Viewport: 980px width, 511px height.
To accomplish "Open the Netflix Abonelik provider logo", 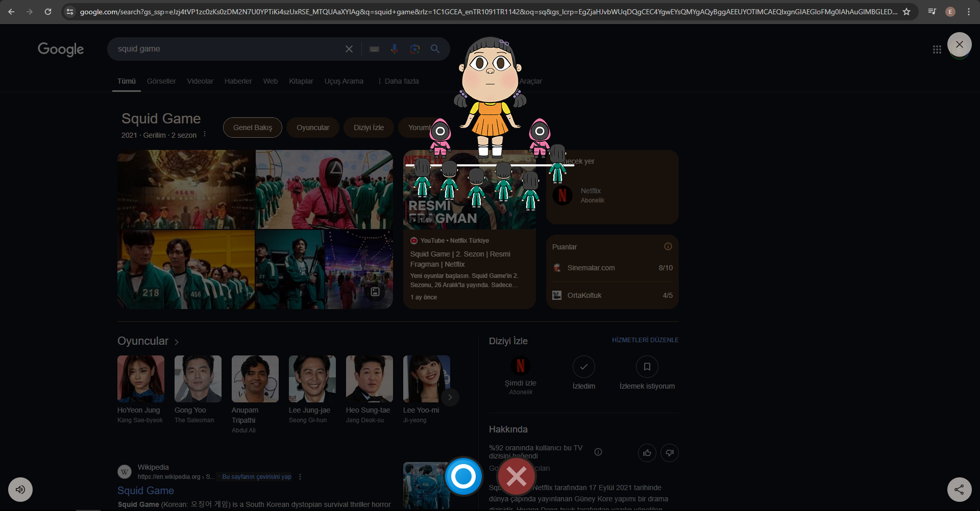I will [x=562, y=195].
